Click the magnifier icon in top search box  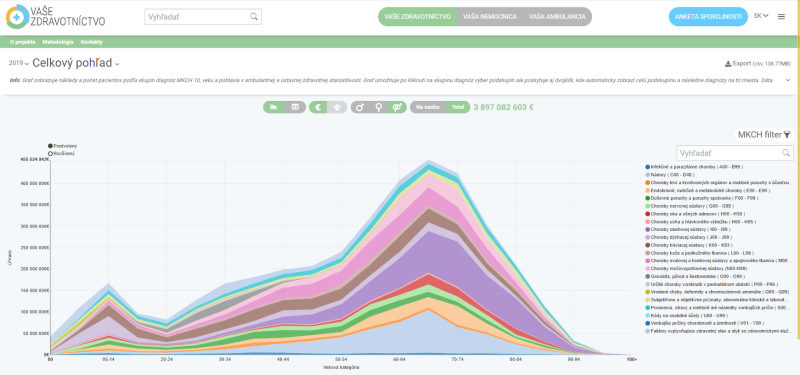click(x=254, y=17)
